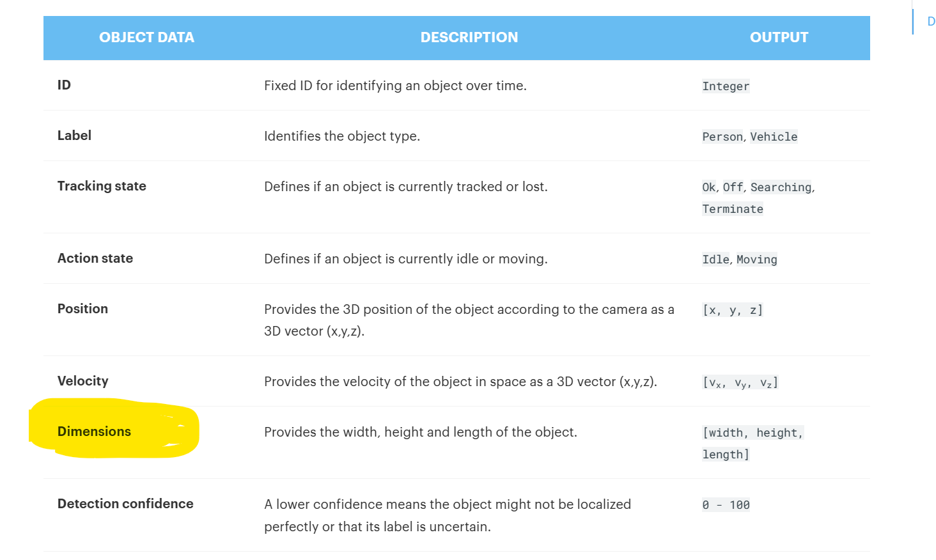Screen dimensions: 936x560
Task: Click the Integer output code text
Action: [x=726, y=86]
